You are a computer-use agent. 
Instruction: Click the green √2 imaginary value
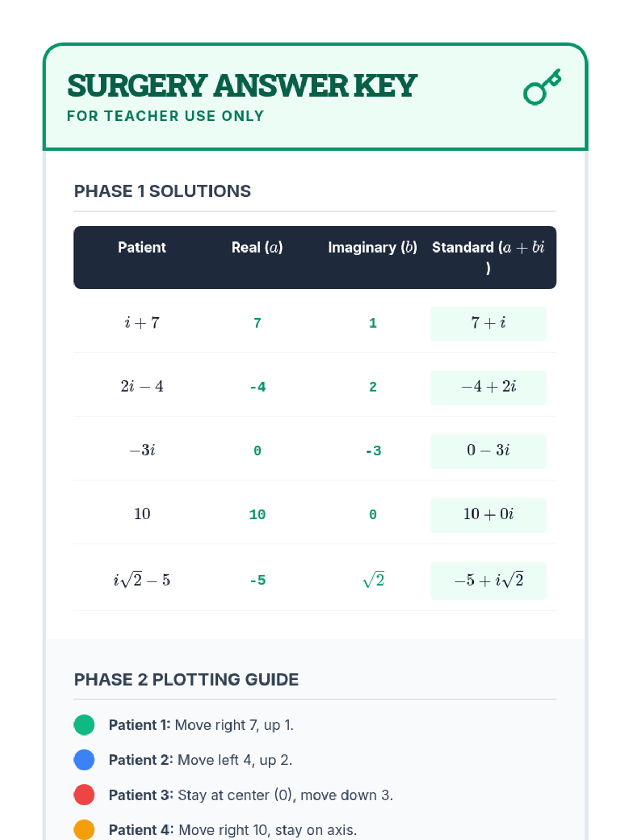tap(373, 580)
